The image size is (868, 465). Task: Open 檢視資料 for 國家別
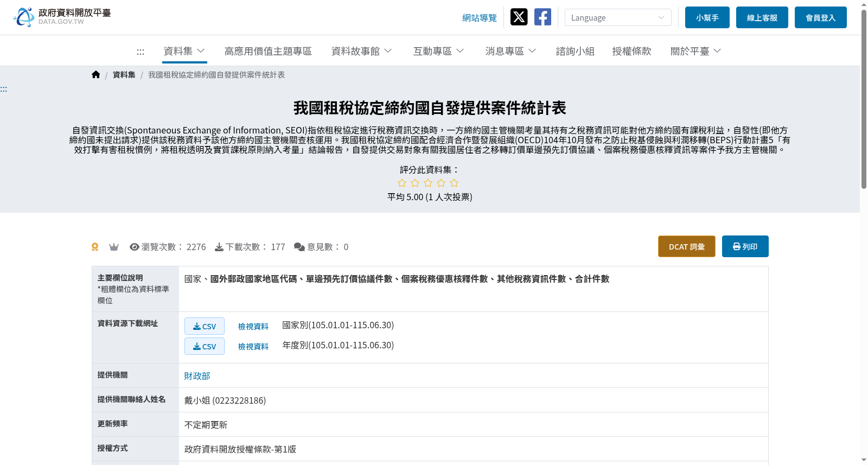pos(253,326)
